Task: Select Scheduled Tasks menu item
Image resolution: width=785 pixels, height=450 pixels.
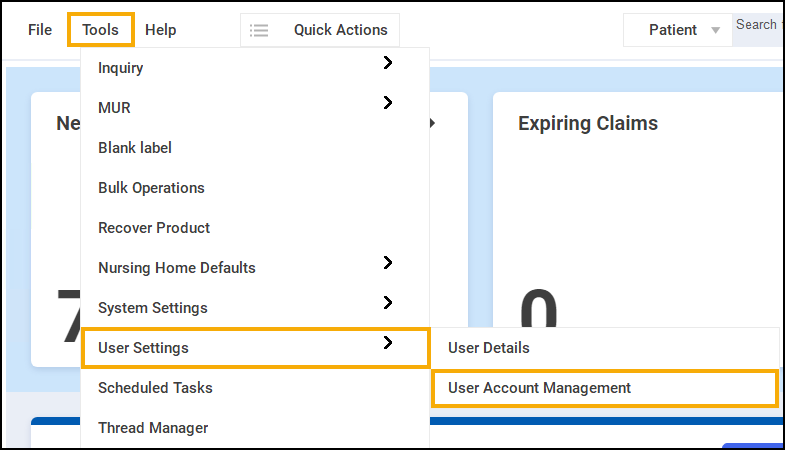Action: [x=155, y=388]
